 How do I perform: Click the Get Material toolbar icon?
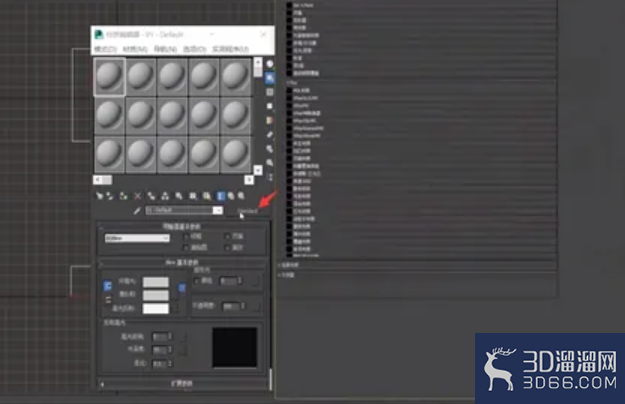[x=99, y=196]
